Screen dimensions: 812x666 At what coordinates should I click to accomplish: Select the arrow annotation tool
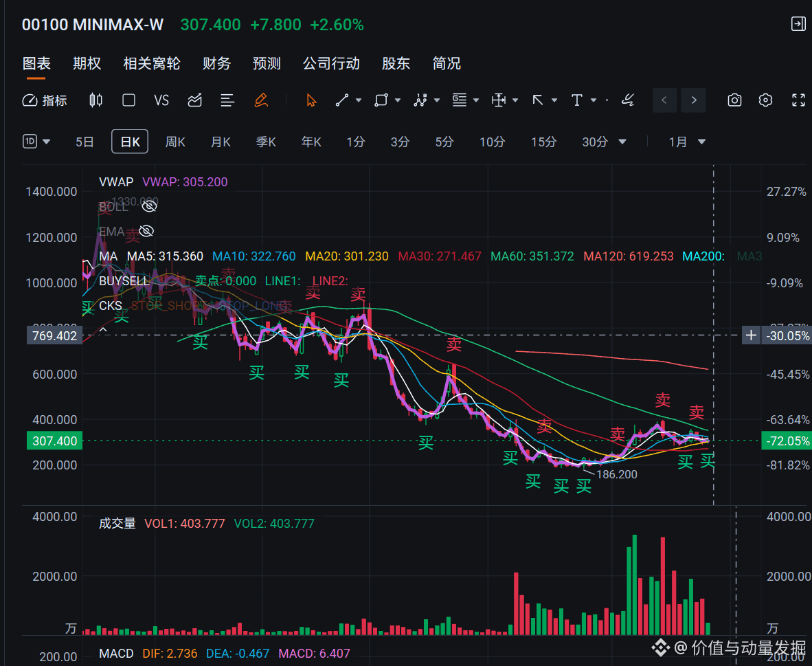point(537,100)
